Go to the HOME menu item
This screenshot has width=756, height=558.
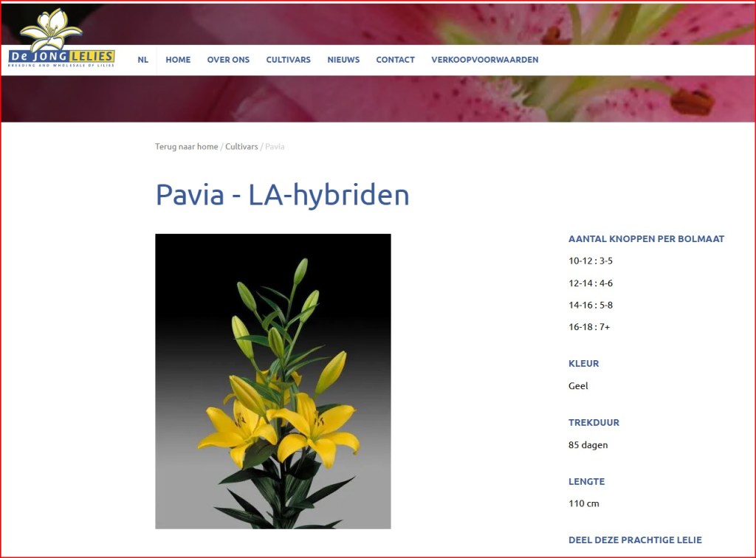[x=178, y=60]
